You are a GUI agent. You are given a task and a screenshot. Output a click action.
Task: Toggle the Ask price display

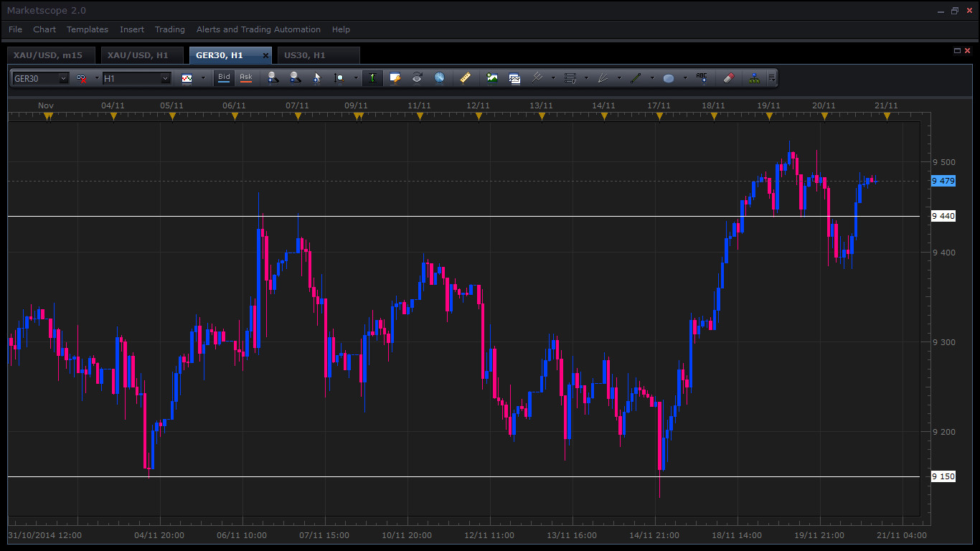pyautogui.click(x=246, y=77)
